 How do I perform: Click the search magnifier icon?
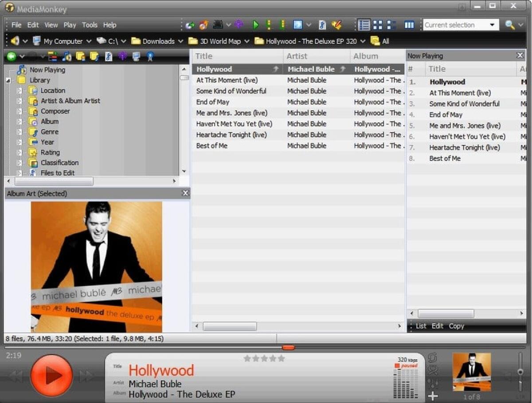tap(509, 24)
